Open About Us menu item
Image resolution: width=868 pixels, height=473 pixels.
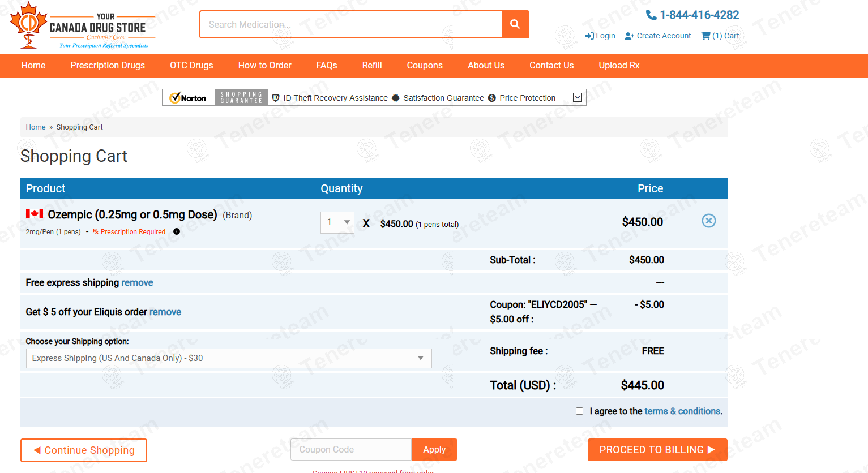click(x=486, y=66)
